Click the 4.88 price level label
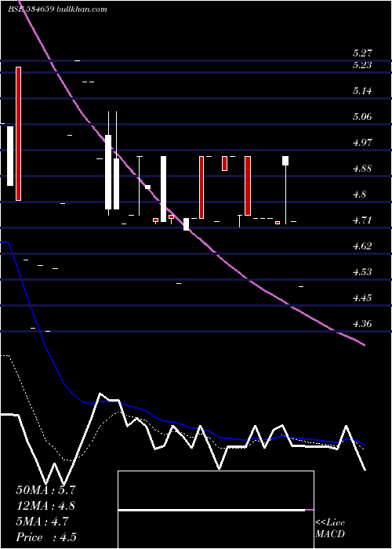This screenshot has width=392, height=549. pos(362,169)
